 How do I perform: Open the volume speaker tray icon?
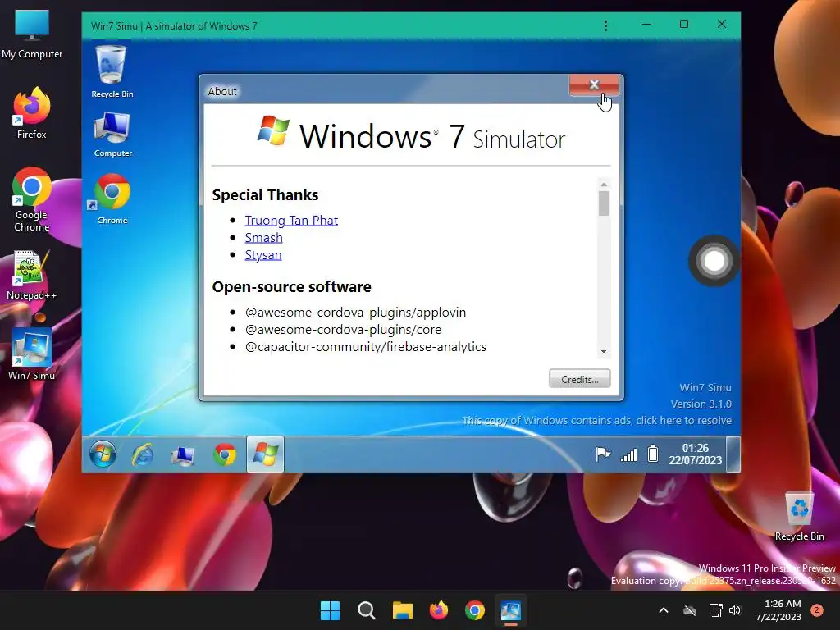tap(735, 610)
